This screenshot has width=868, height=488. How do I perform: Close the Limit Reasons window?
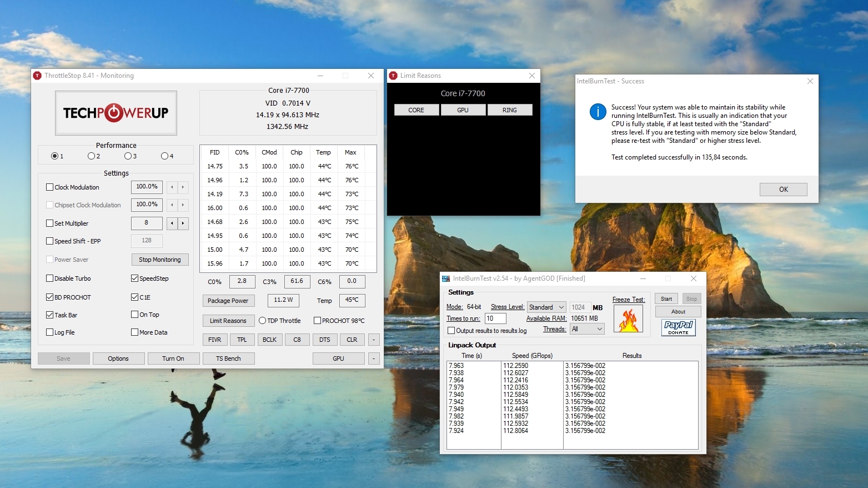[x=532, y=76]
